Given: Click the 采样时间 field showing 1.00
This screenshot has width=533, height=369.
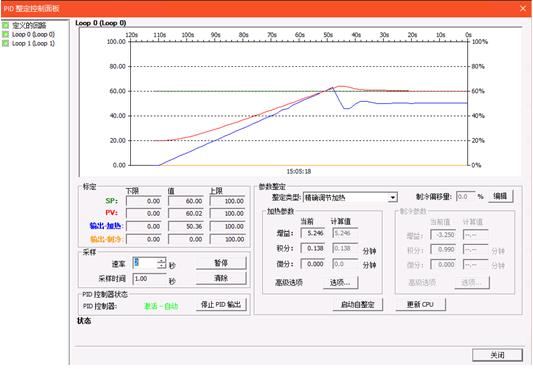Looking at the screenshot, I should pos(149,279).
